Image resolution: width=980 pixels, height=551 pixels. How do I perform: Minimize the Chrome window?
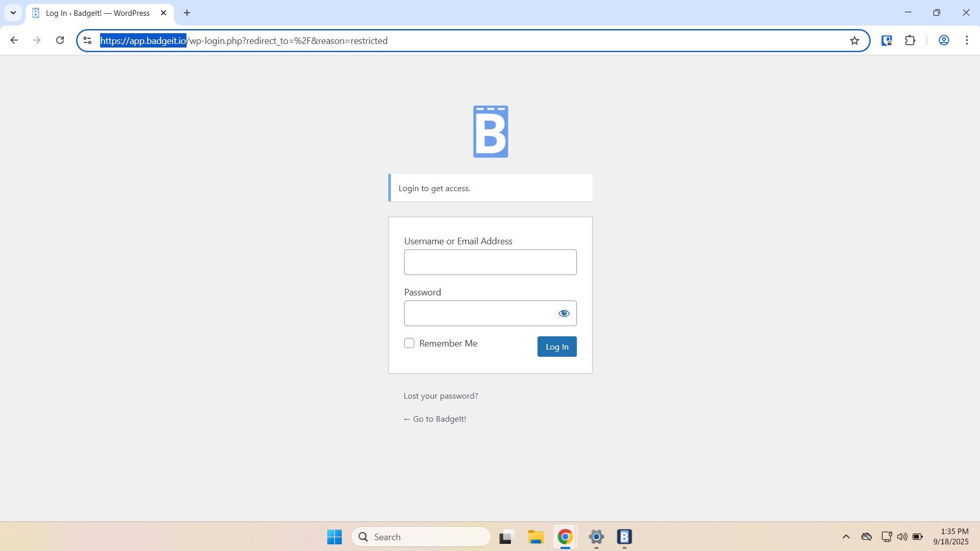(908, 13)
